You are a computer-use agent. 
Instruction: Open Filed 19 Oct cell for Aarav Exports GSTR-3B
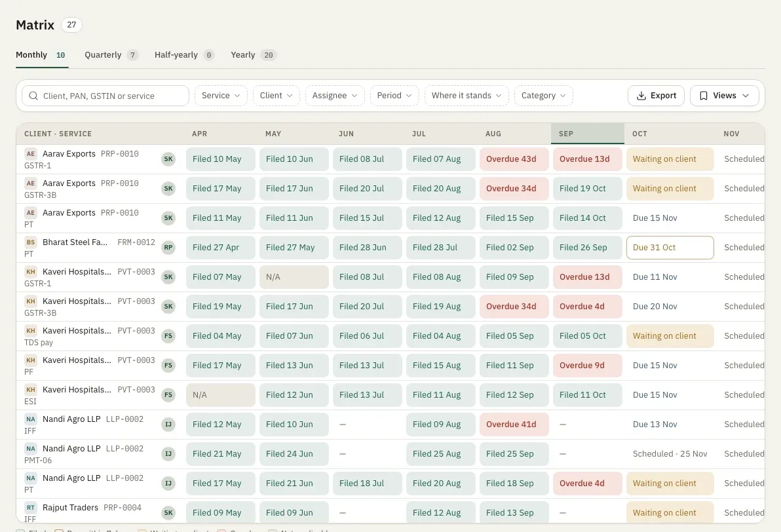[x=588, y=189]
